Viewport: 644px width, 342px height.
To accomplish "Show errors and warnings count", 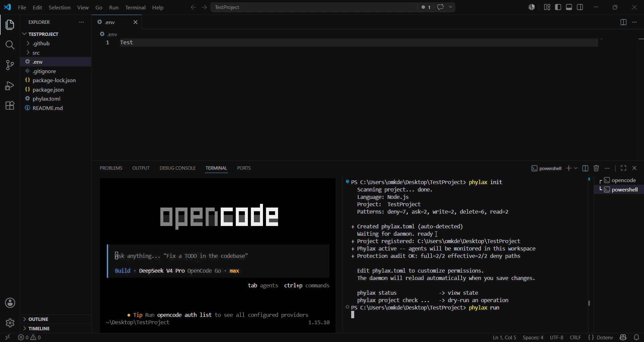I will (x=30, y=337).
